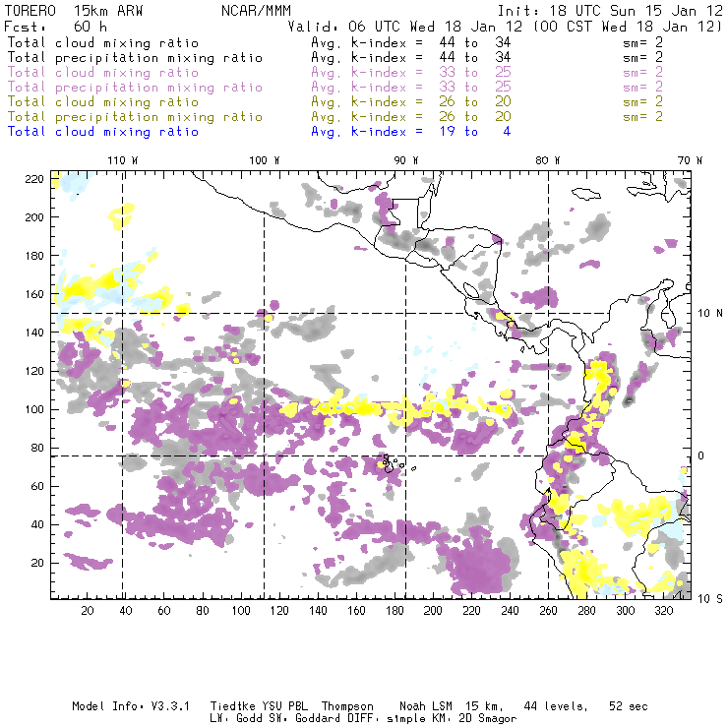Click the "Model Info: V3.3.1" text
Image resolution: width=728 pixels, height=728 pixels.
(131, 706)
